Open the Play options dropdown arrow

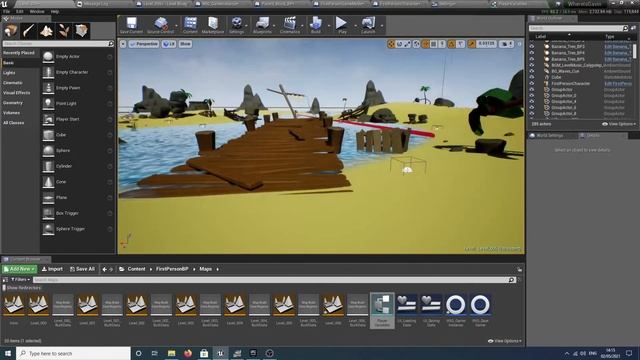click(355, 25)
